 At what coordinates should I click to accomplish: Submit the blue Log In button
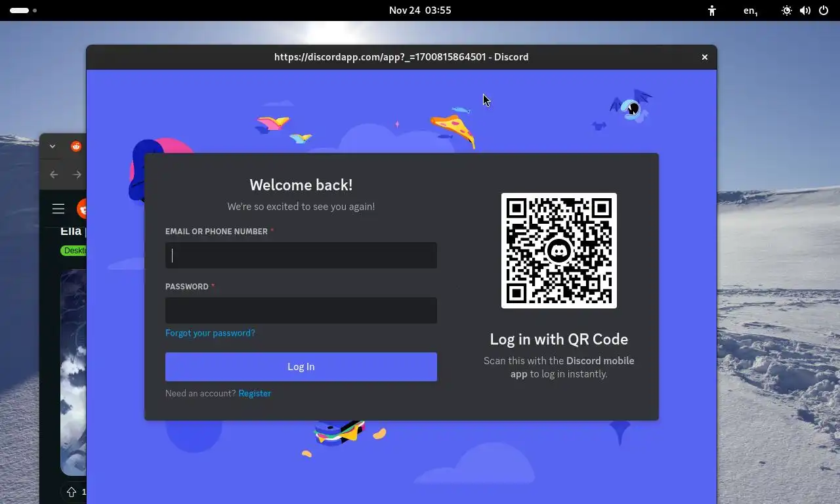click(301, 367)
